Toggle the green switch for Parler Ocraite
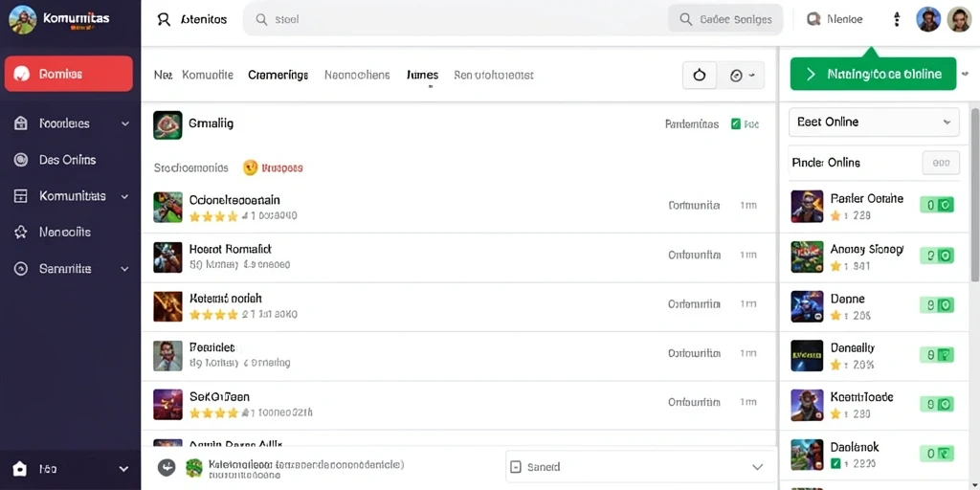This screenshot has width=980, height=490. click(x=937, y=205)
